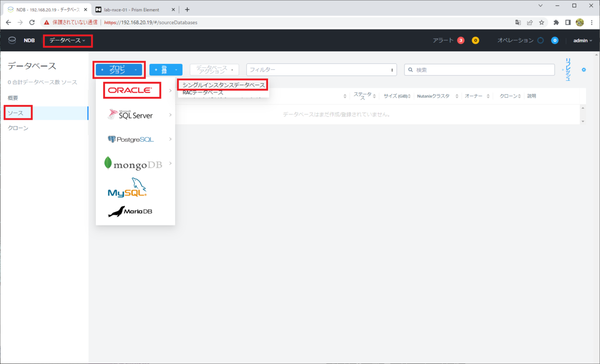Viewport: 600px width, 364px height.
Task: Reload the current page
Action: pyautogui.click(x=32, y=22)
